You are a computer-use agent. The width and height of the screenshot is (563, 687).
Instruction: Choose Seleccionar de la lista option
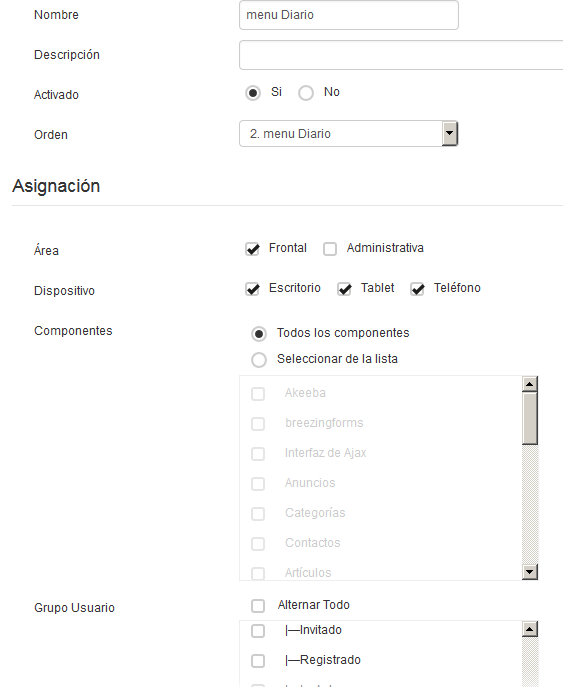259,360
